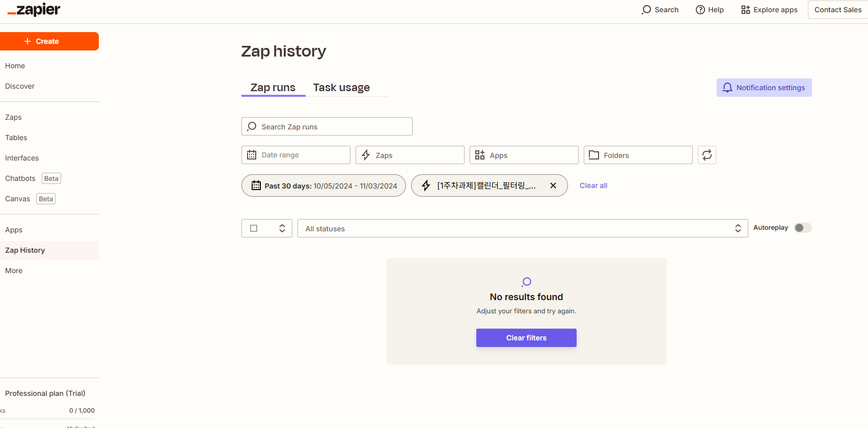
Task: Open Chatbots in sidebar
Action: (x=20, y=178)
